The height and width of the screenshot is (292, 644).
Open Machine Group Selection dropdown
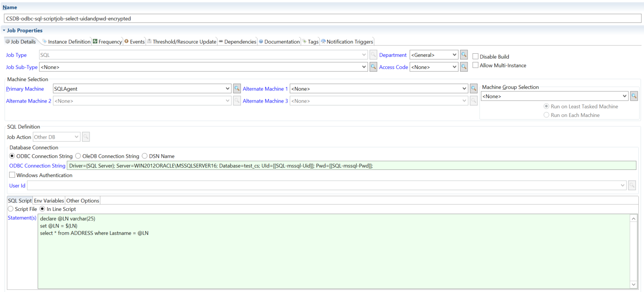pyautogui.click(x=625, y=96)
